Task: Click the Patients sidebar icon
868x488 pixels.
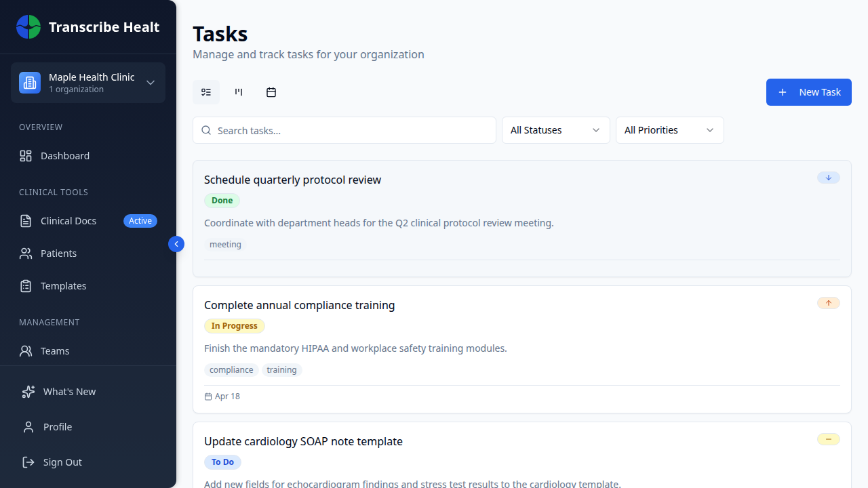Action: point(25,253)
